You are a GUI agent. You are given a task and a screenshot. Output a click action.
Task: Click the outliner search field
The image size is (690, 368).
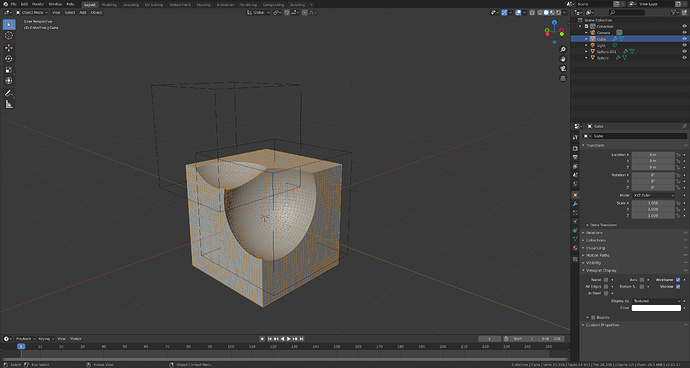[x=627, y=12]
